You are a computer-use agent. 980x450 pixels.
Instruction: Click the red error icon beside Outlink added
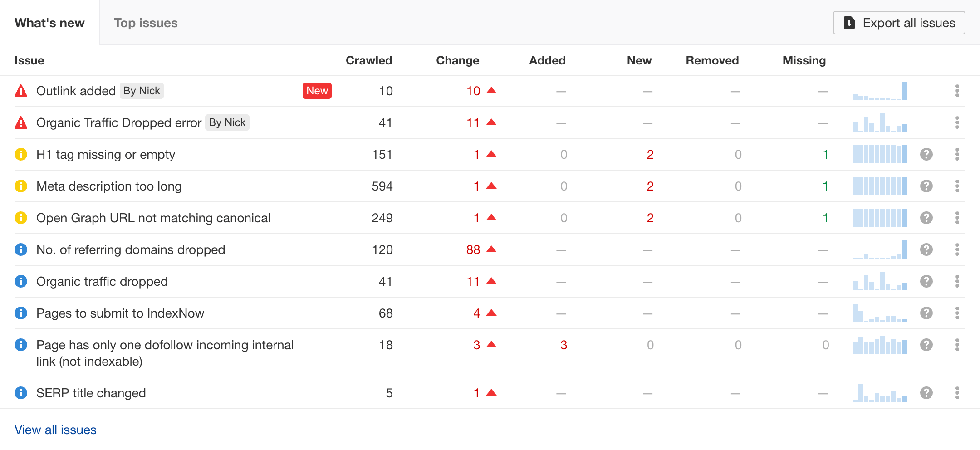tap(20, 91)
